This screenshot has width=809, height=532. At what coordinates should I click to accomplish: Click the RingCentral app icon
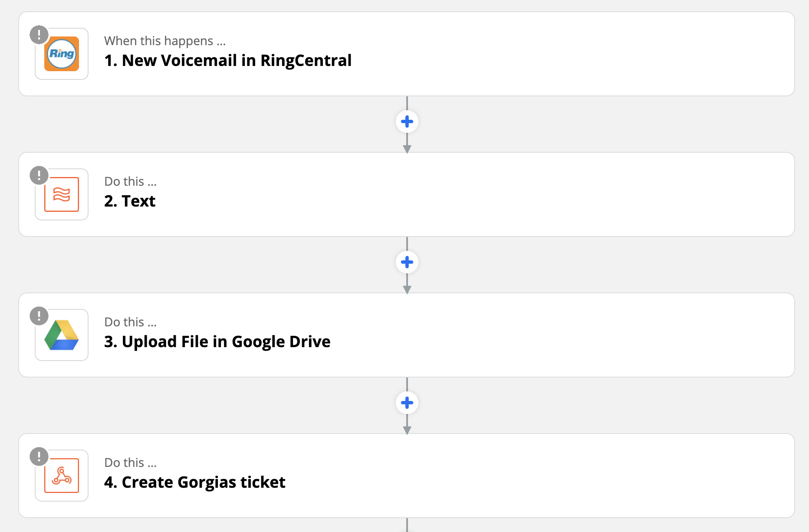pyautogui.click(x=62, y=54)
